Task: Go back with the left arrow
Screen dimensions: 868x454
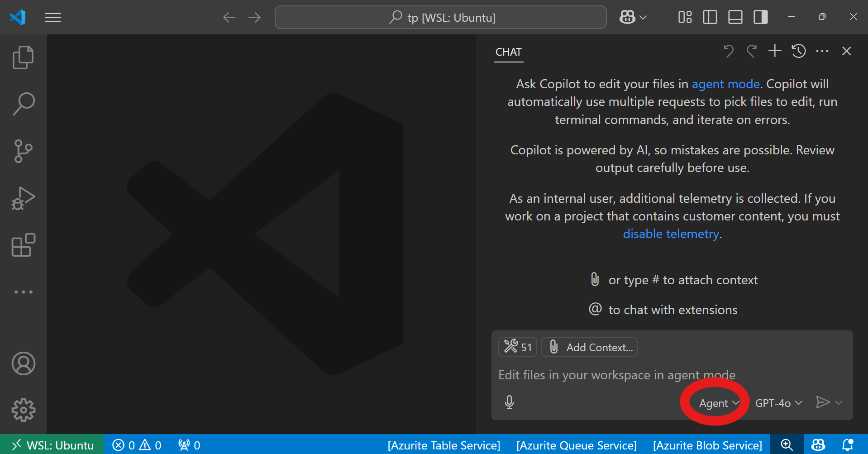Action: click(x=229, y=18)
